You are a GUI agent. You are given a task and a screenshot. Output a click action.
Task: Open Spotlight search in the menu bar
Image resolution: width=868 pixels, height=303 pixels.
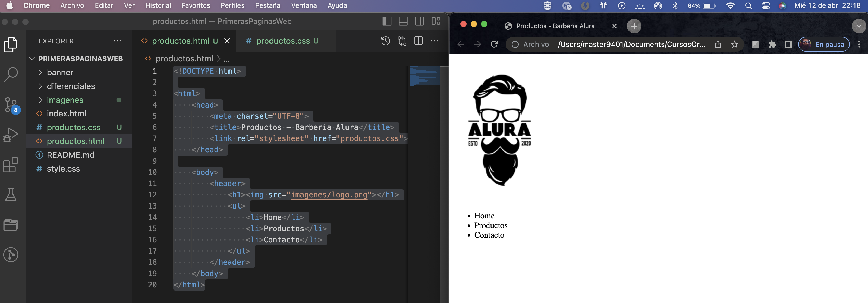click(x=749, y=5)
